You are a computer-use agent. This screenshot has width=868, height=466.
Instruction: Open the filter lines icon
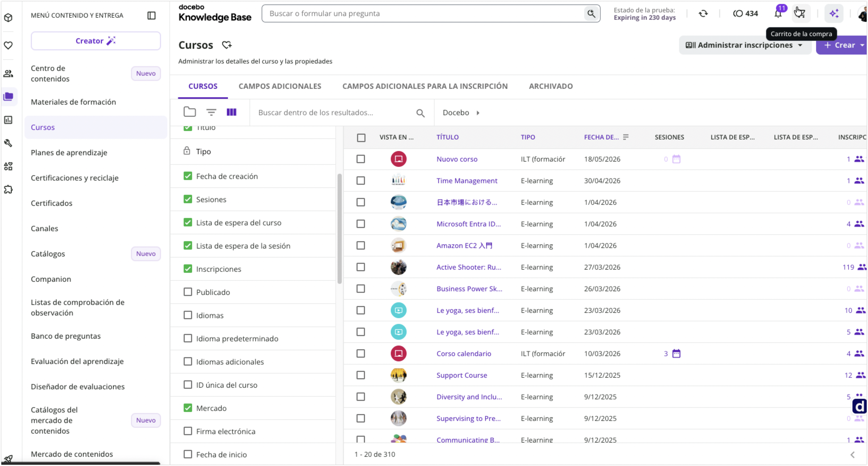(x=211, y=112)
